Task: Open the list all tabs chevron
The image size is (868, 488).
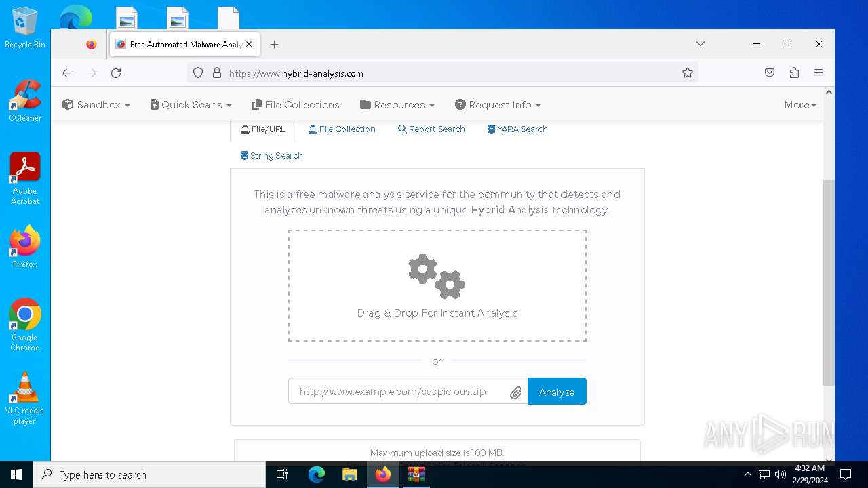Action: [x=701, y=44]
